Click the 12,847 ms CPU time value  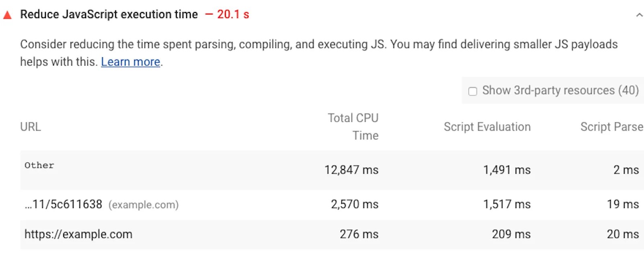coord(351,170)
